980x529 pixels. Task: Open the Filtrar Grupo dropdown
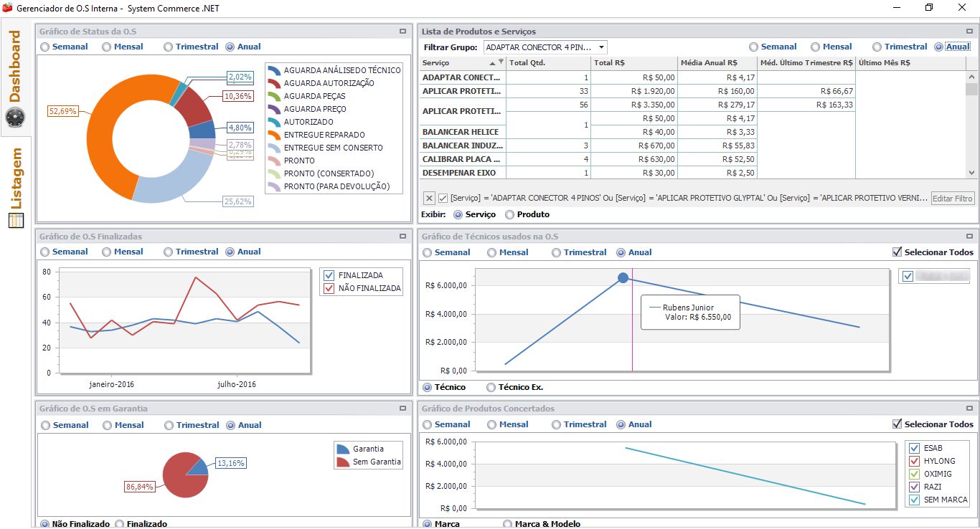(x=601, y=47)
